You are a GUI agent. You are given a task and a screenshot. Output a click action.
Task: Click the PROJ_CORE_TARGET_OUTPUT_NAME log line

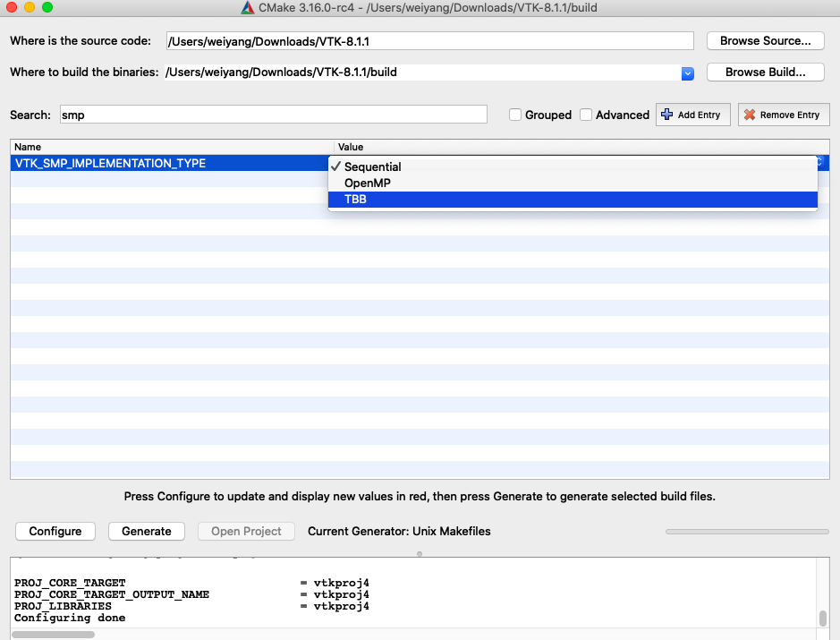[x=191, y=594]
